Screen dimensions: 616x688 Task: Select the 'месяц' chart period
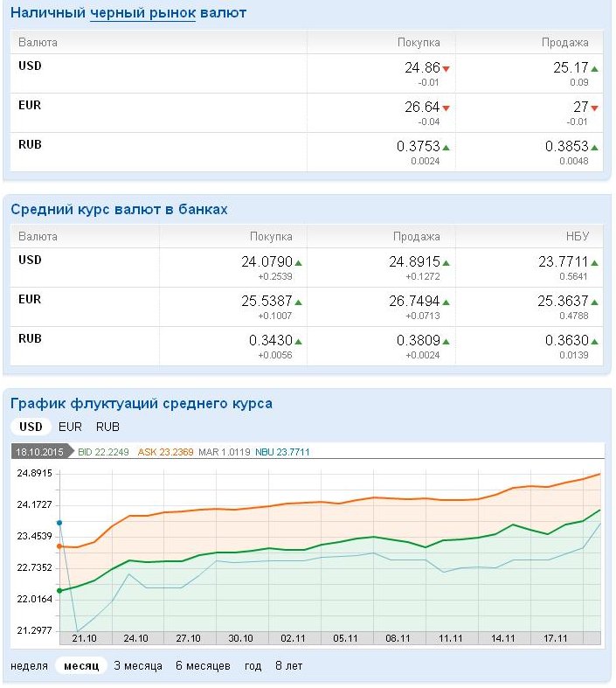(x=81, y=665)
